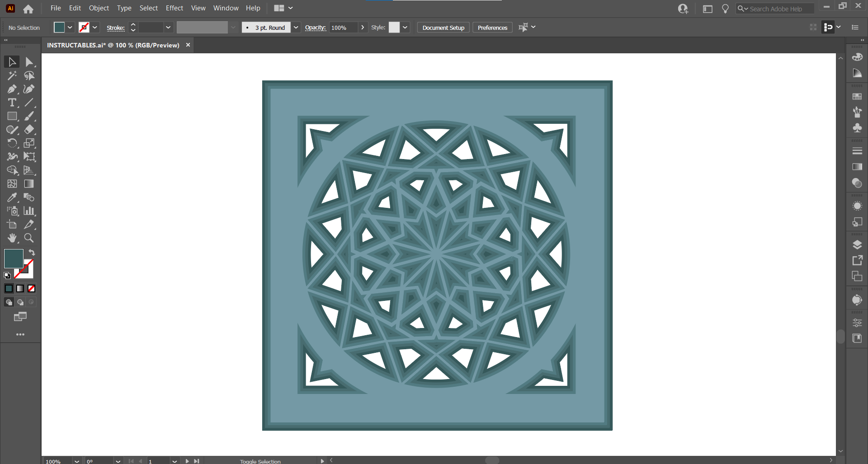Viewport: 868px width, 464px height.
Task: Click the Opacity panel link
Action: click(x=316, y=28)
